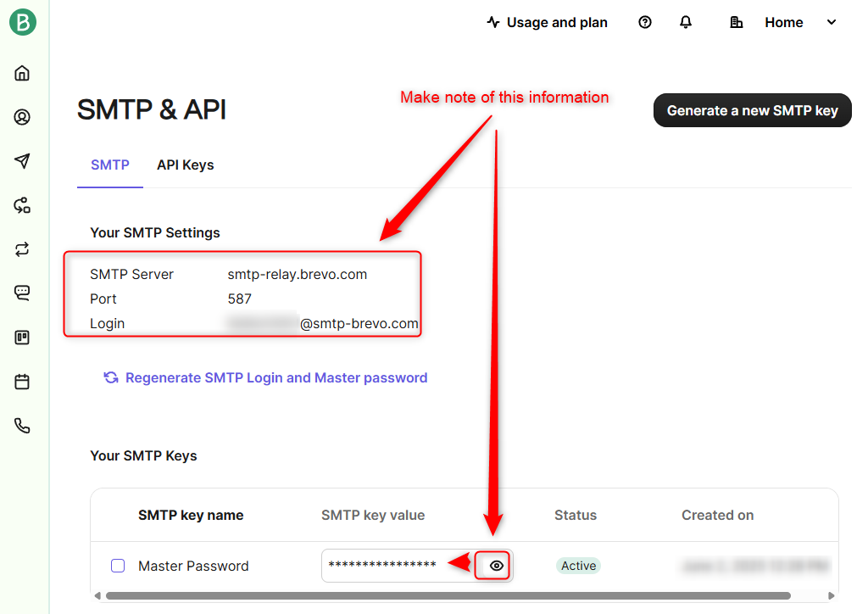Image resolution: width=868 pixels, height=614 pixels.
Task: Click the organization building icon
Action: (x=737, y=22)
